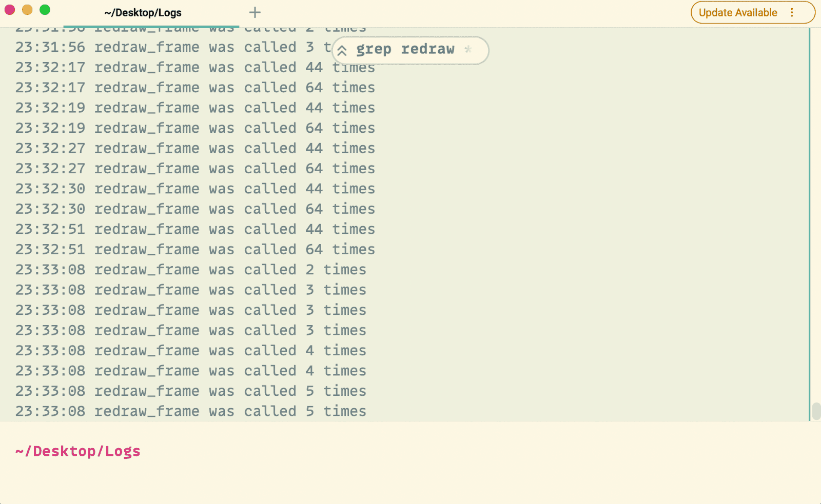Maximize the window with the green button

point(45,10)
